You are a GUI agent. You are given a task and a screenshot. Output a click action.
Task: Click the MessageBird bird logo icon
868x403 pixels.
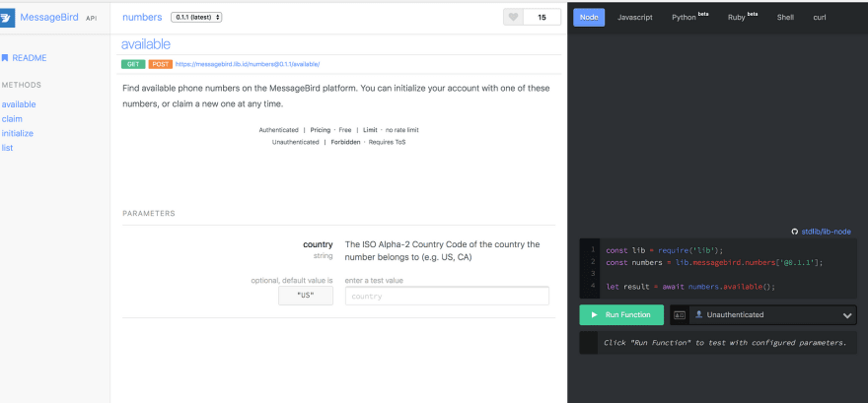tap(7, 18)
